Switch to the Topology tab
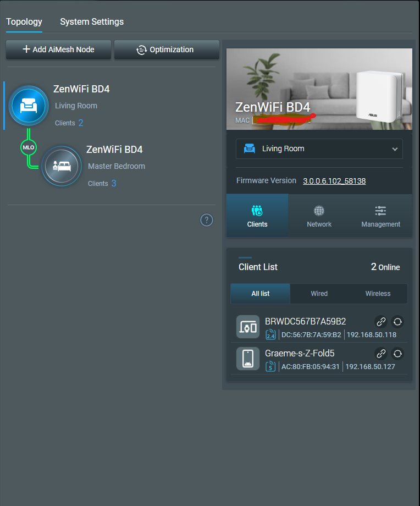 tap(24, 22)
